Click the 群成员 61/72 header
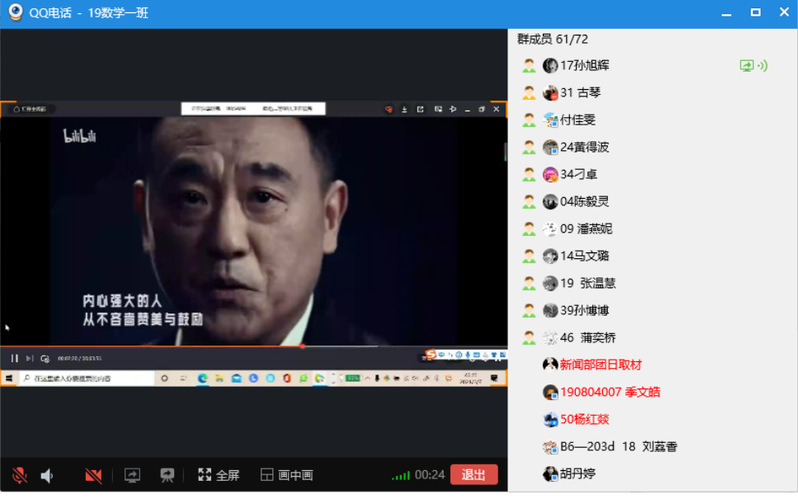The width and height of the screenshot is (798, 504). [x=553, y=39]
